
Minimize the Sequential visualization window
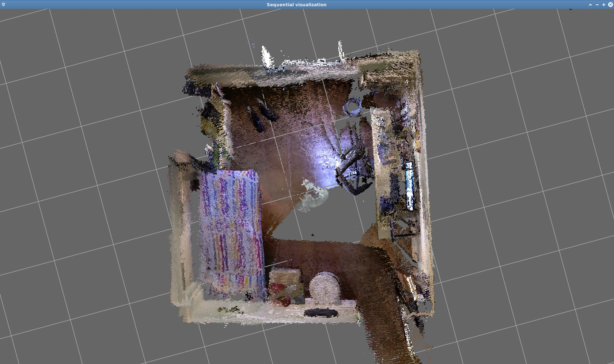[597, 5]
